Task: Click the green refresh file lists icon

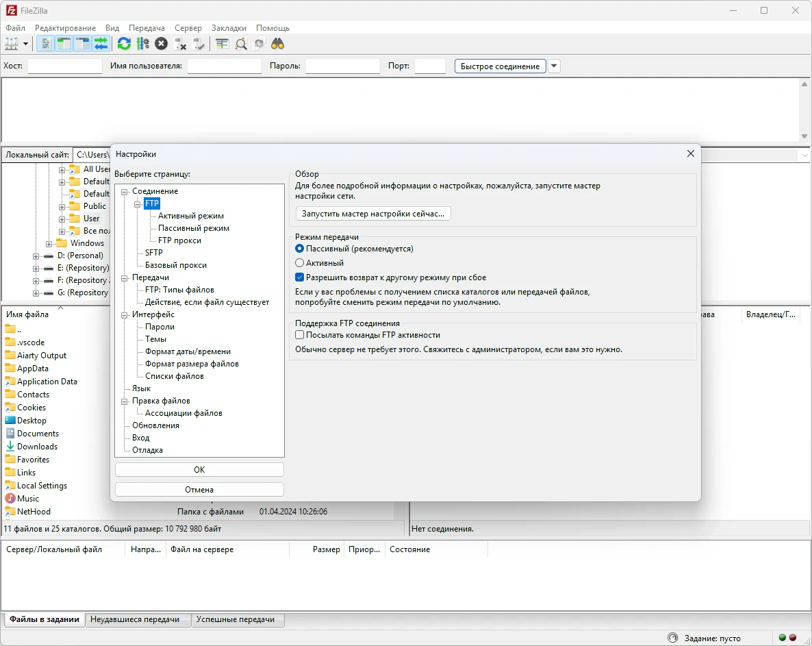Action: [x=124, y=44]
